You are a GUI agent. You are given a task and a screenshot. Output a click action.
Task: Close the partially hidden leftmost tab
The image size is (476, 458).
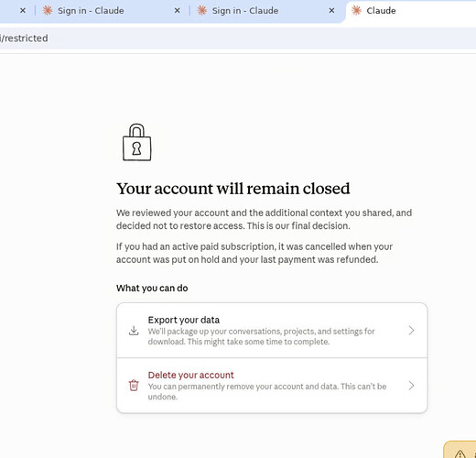[23, 11]
